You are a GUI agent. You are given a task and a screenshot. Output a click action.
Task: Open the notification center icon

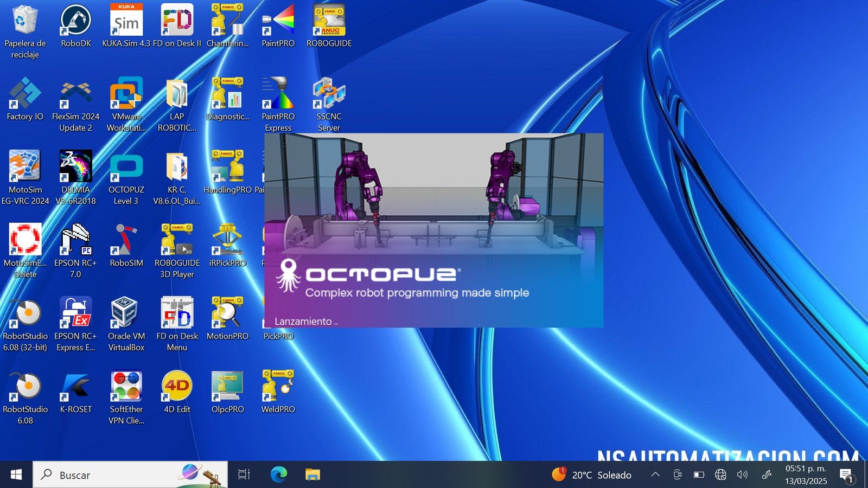click(x=847, y=476)
